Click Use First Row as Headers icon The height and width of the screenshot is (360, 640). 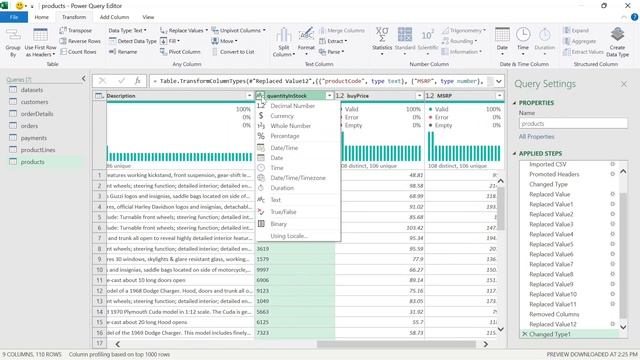click(40, 43)
